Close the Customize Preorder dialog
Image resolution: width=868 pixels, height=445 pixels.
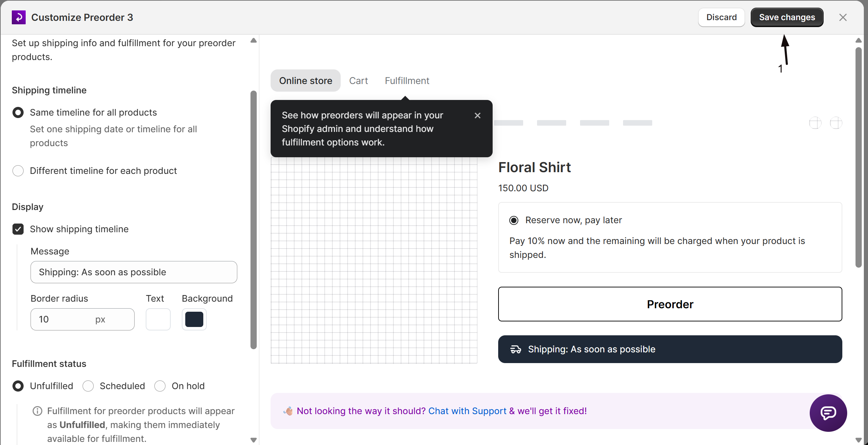point(843,17)
